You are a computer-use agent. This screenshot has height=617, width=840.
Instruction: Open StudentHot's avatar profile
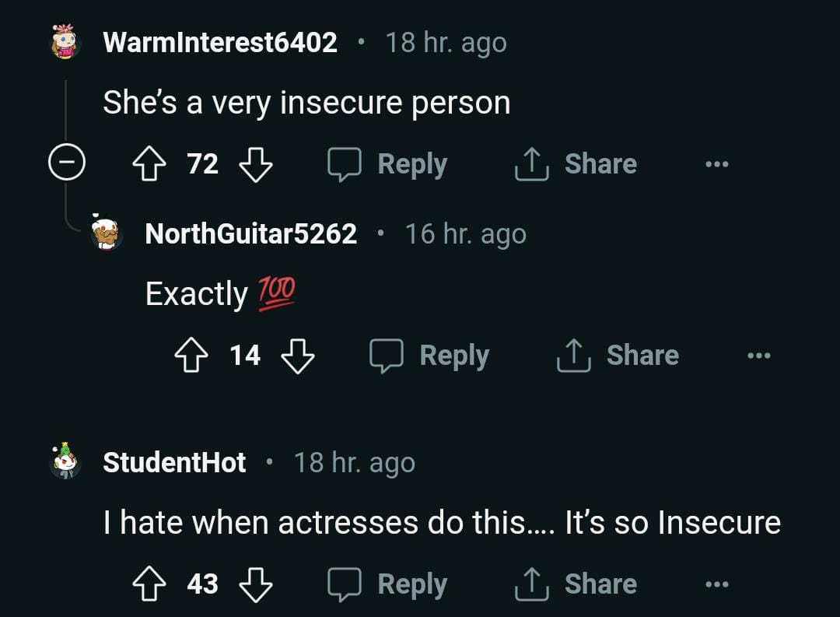[65, 461]
